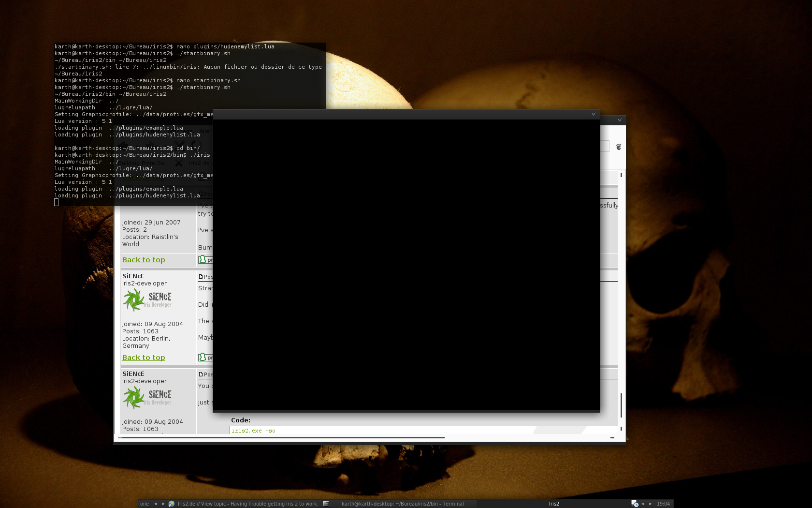Click the "Code:" label in the forum post

point(241,420)
